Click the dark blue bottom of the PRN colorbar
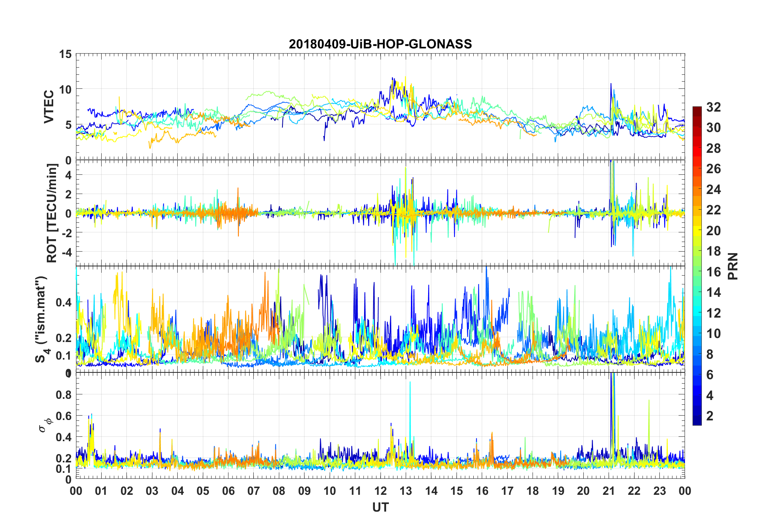 pyautogui.click(x=697, y=420)
